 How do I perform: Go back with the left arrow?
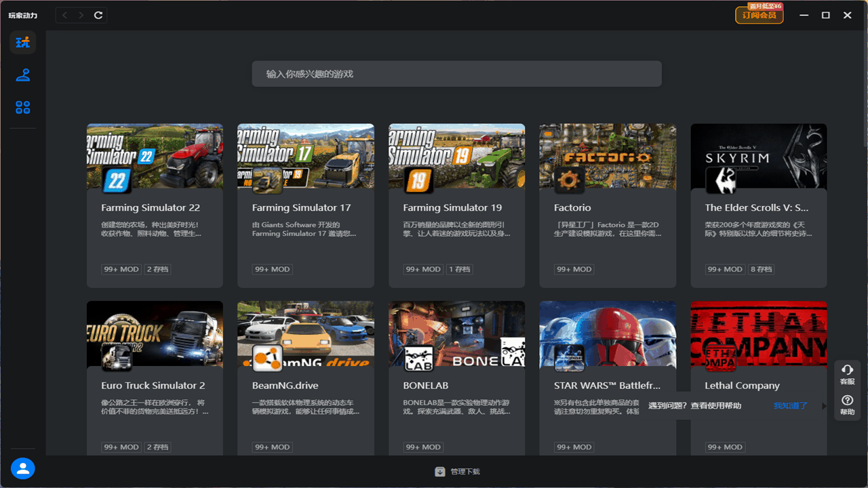(x=65, y=15)
